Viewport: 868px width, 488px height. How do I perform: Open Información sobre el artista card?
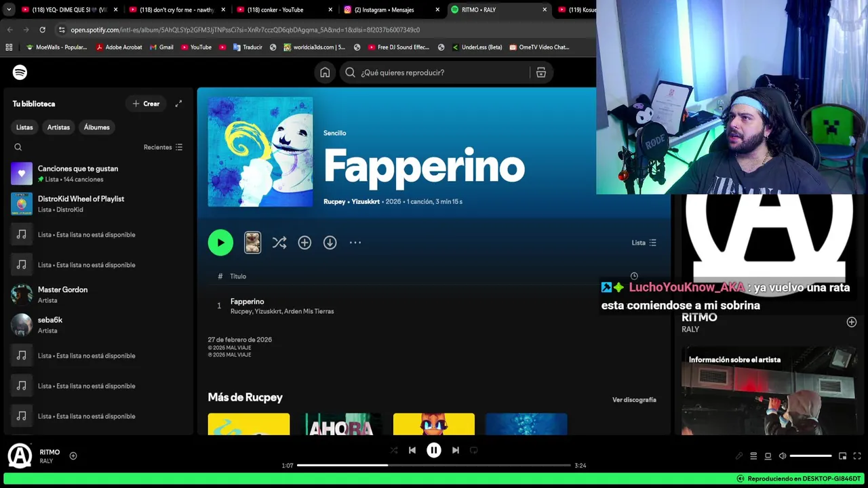pos(769,391)
